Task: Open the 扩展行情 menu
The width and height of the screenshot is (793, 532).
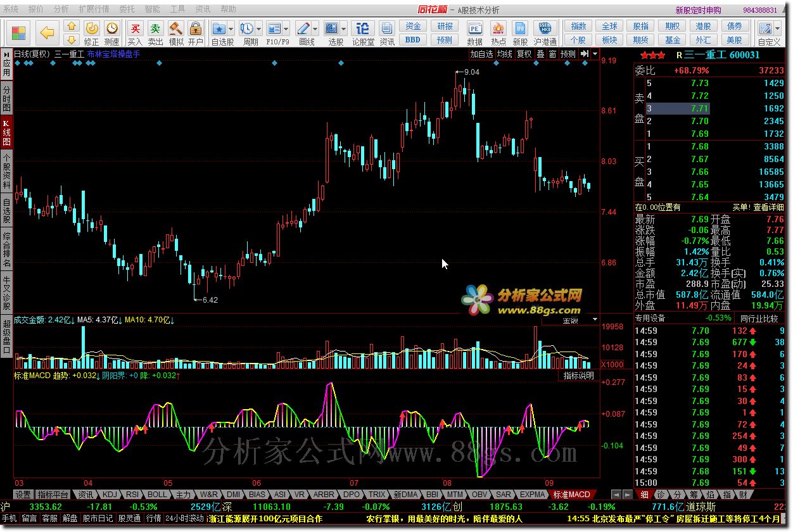Action: (x=94, y=9)
